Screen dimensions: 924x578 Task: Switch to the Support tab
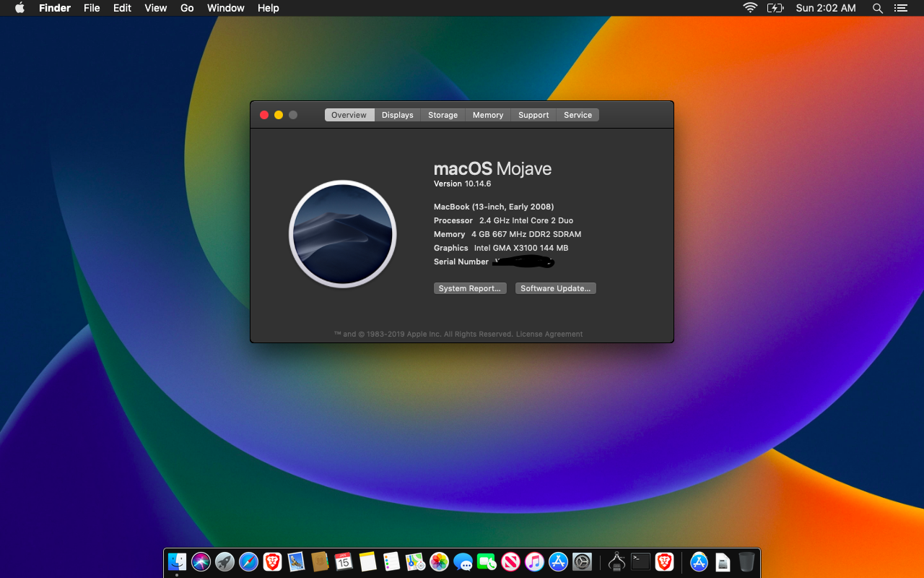pyautogui.click(x=533, y=115)
